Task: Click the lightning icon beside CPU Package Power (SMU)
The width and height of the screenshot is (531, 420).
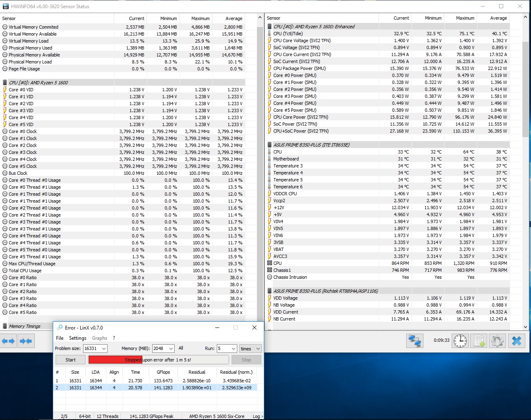Action: click(x=270, y=68)
